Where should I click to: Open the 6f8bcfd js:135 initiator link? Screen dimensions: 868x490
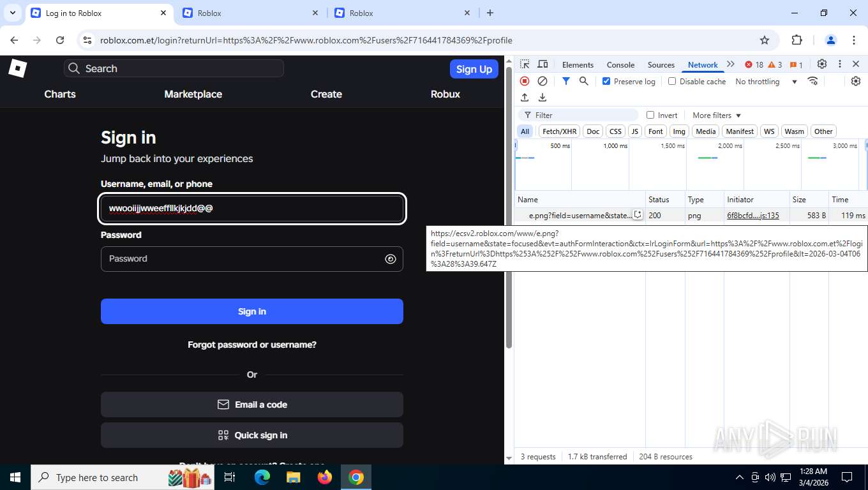753,216
